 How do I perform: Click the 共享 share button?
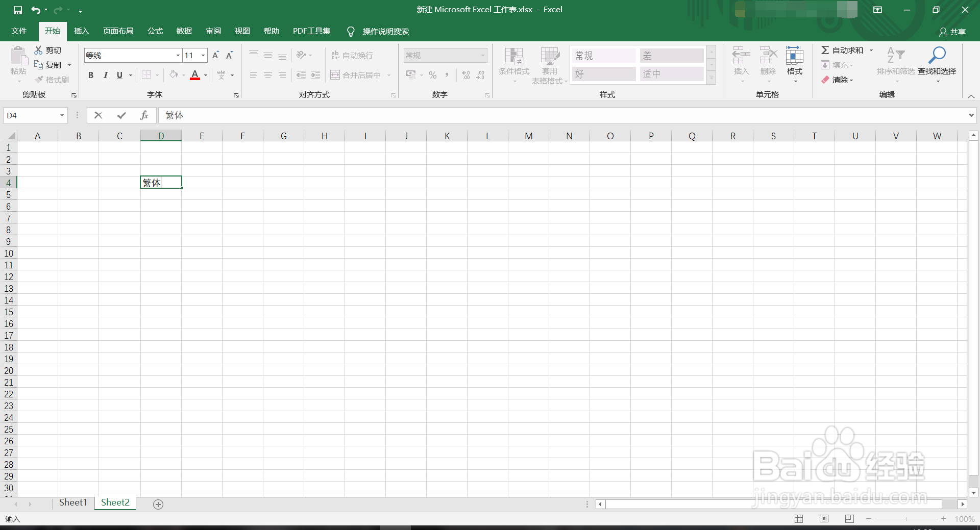click(952, 32)
